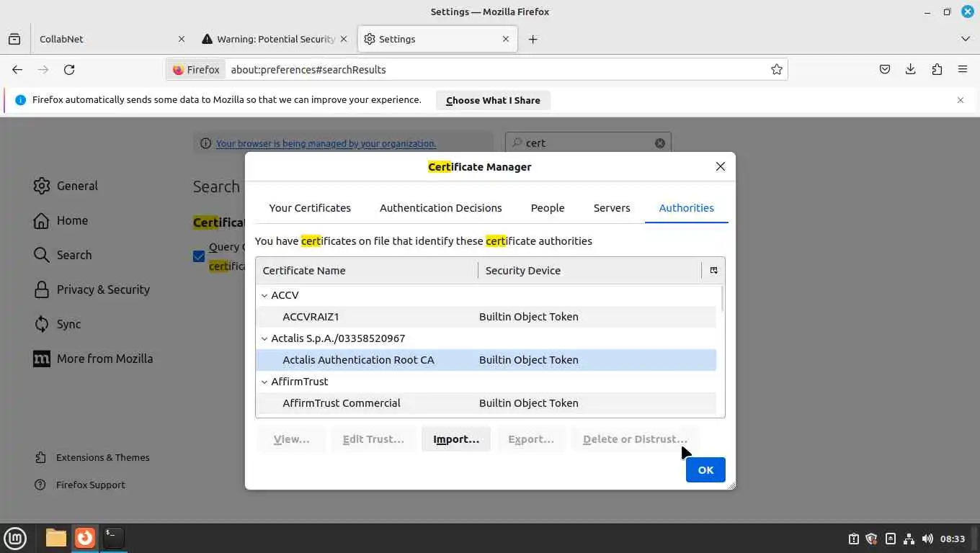Image resolution: width=980 pixels, height=553 pixels.
Task: Open the Extensions puzzle icon
Action: (x=937, y=70)
